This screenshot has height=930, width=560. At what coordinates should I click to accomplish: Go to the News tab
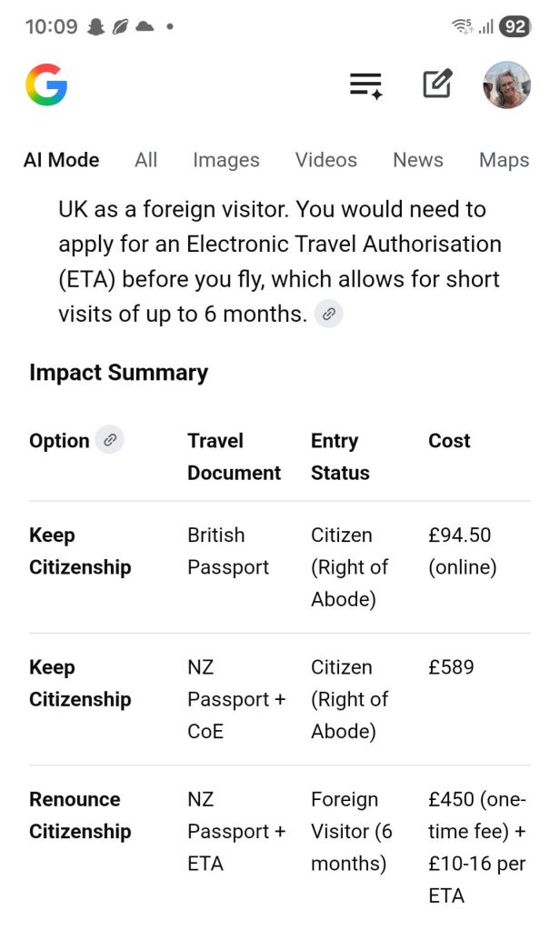pos(417,160)
